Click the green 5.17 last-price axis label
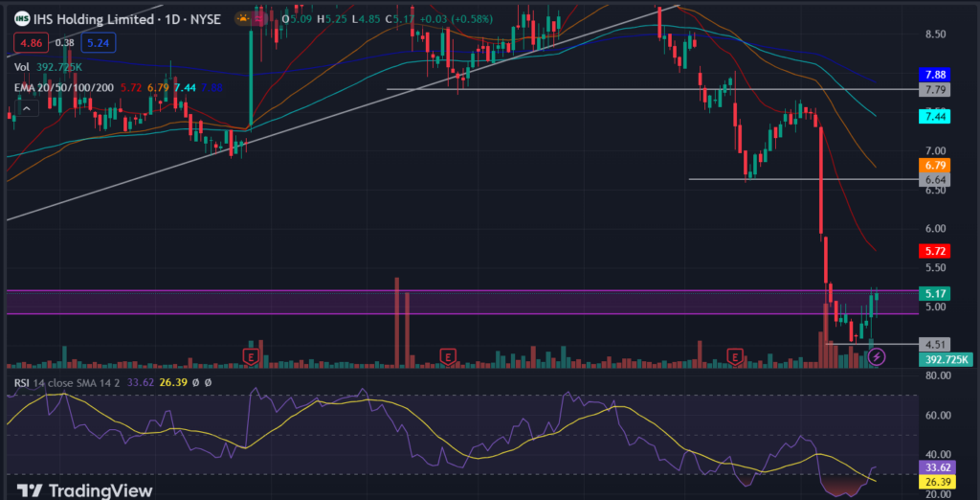This screenshot has height=500, width=980. point(934,293)
